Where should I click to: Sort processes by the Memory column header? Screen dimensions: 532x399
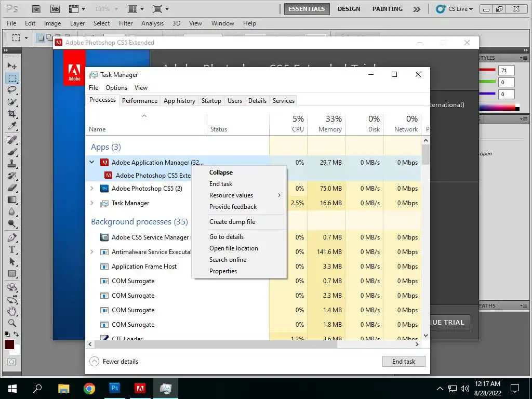[326, 124]
